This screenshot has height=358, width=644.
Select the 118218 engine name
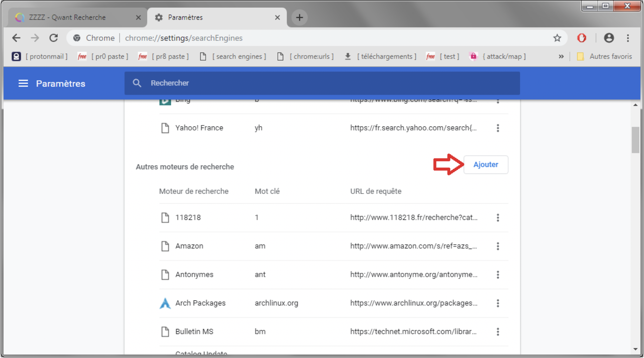188,218
